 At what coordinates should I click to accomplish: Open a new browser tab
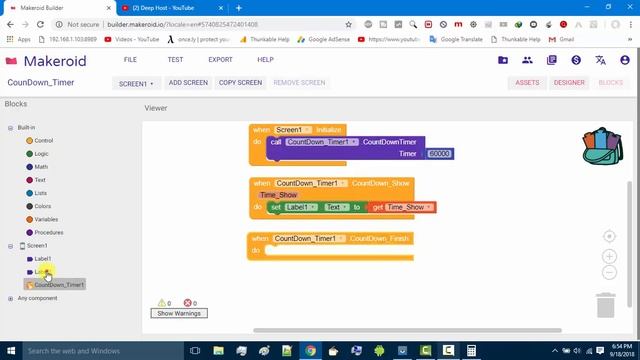(x=239, y=8)
